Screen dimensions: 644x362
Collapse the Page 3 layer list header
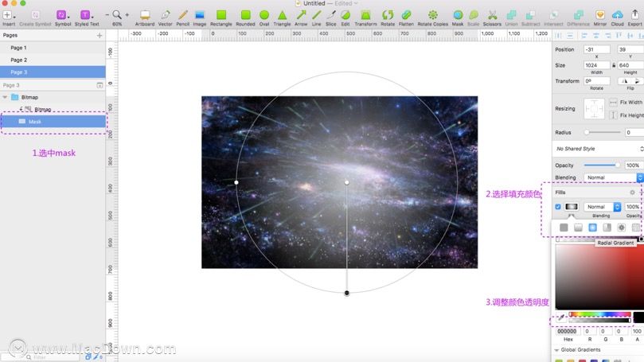pyautogui.click(x=100, y=85)
